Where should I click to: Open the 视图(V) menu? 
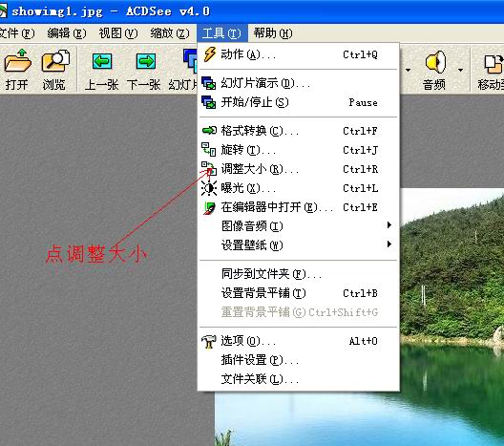click(x=118, y=33)
